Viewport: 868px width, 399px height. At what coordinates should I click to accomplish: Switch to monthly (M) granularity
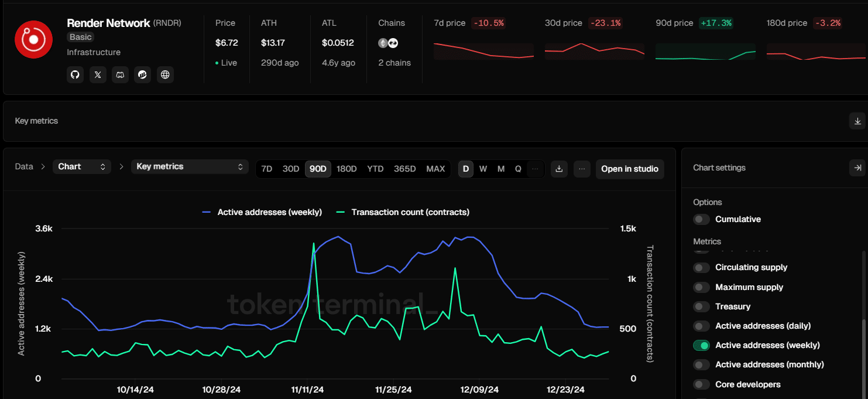tap(501, 169)
